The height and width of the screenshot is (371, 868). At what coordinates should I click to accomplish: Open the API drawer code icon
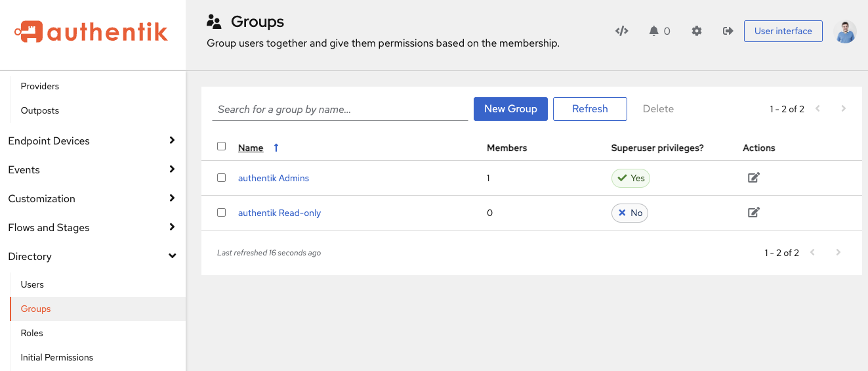pyautogui.click(x=621, y=31)
